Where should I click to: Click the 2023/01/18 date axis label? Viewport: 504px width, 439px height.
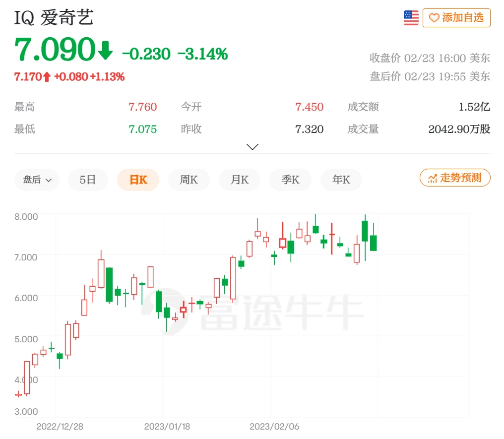(x=167, y=427)
